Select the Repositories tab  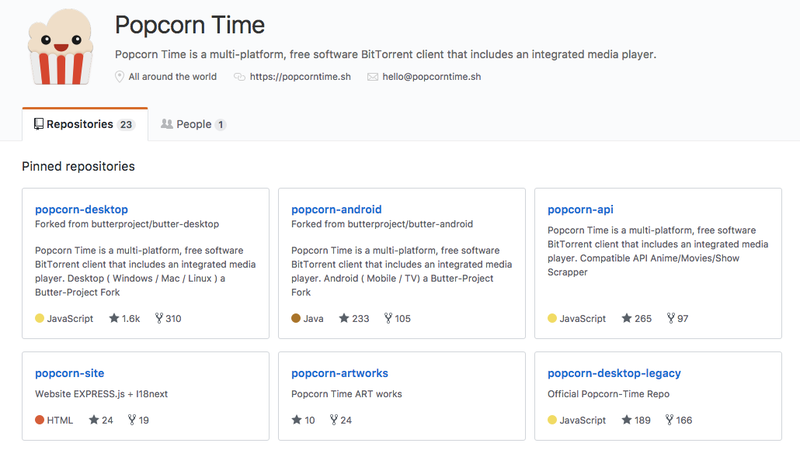point(85,124)
